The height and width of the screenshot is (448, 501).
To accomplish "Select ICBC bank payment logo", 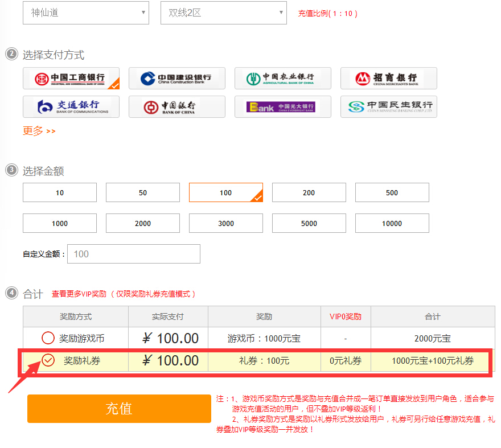I will click(x=71, y=79).
